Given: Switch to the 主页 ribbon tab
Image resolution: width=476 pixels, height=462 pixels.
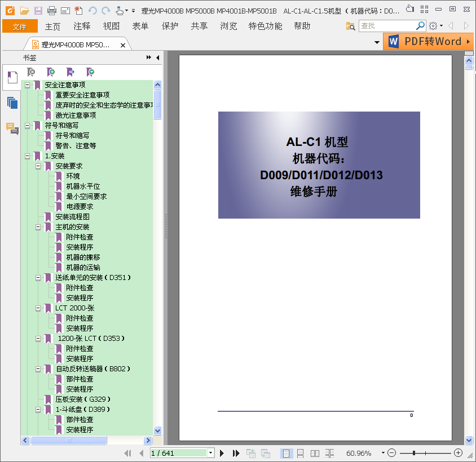Looking at the screenshot, I should (x=52, y=26).
